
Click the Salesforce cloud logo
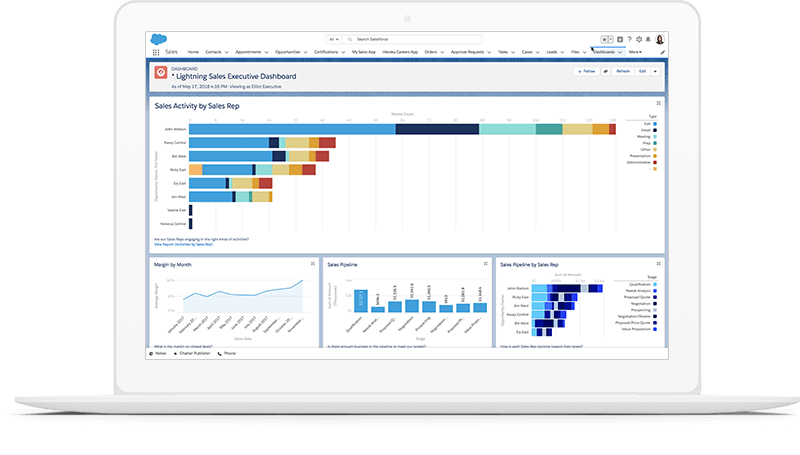click(x=158, y=39)
